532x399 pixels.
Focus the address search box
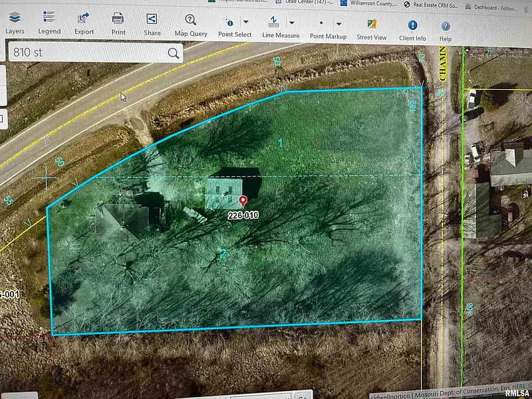(x=86, y=53)
